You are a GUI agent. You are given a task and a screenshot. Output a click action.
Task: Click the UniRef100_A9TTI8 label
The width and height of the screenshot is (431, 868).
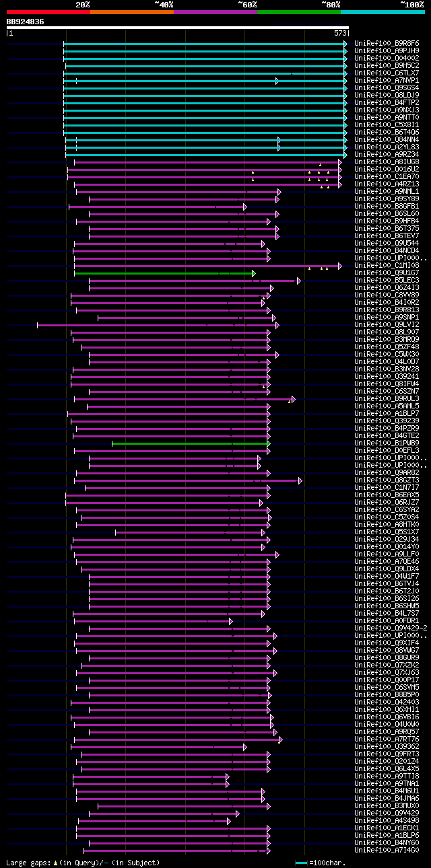387,776
